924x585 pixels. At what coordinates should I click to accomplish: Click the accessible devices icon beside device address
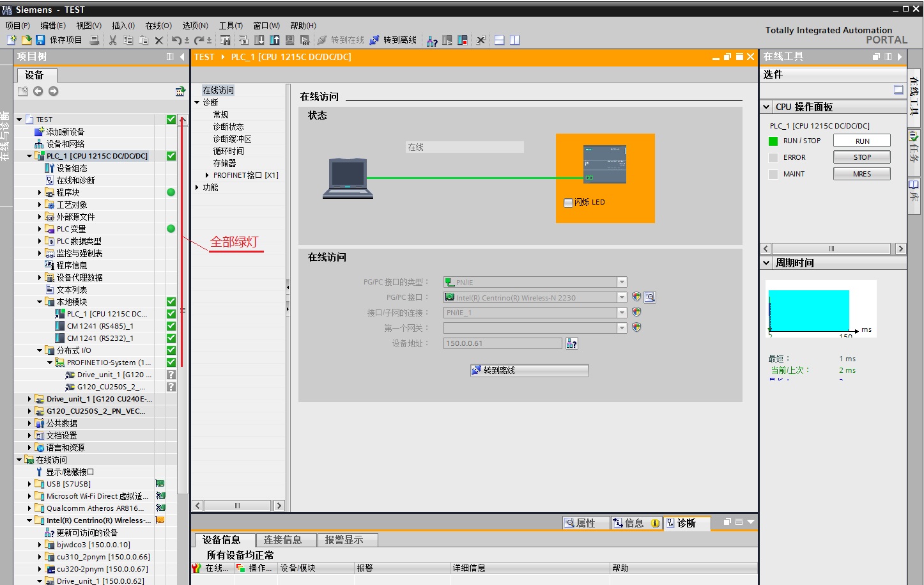[572, 344]
